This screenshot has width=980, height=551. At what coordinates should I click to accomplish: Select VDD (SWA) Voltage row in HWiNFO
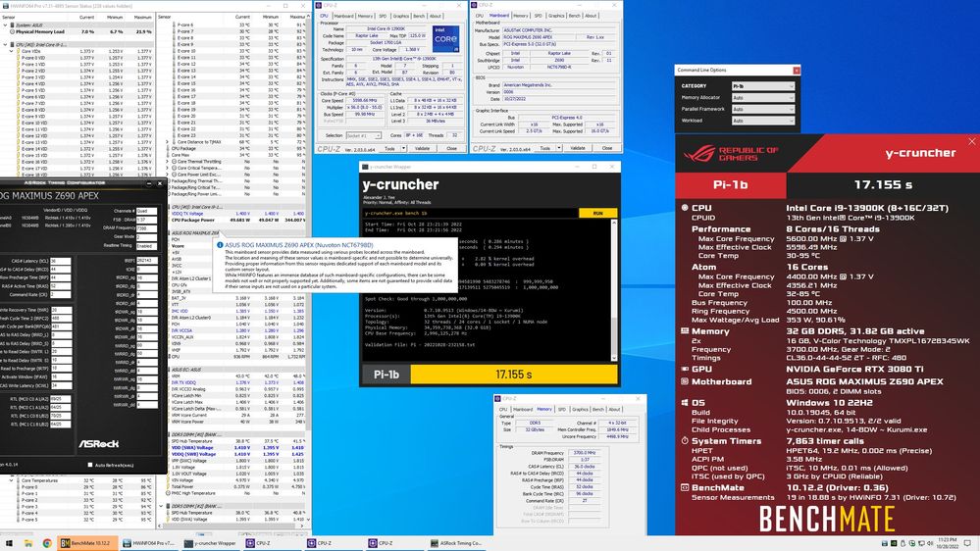coord(236,447)
